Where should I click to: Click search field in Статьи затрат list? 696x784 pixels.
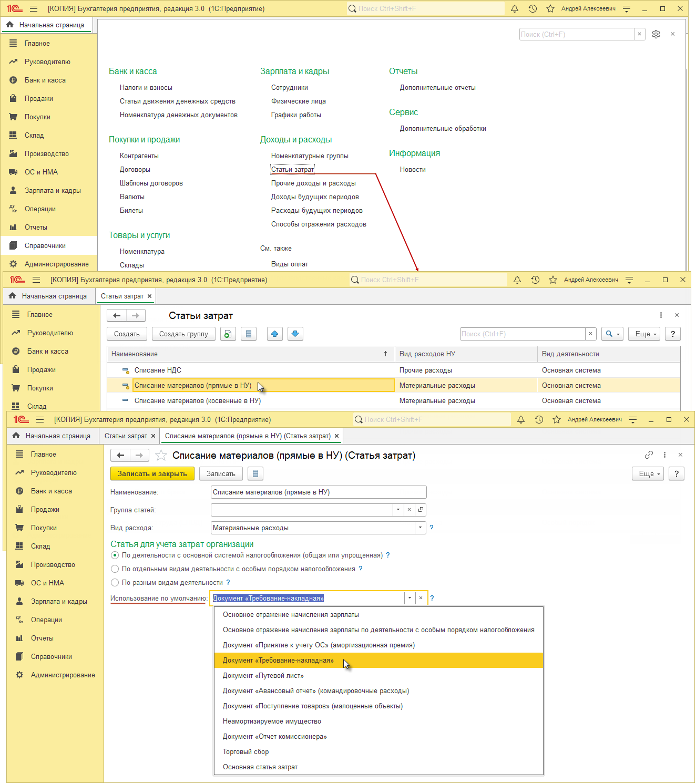click(523, 334)
